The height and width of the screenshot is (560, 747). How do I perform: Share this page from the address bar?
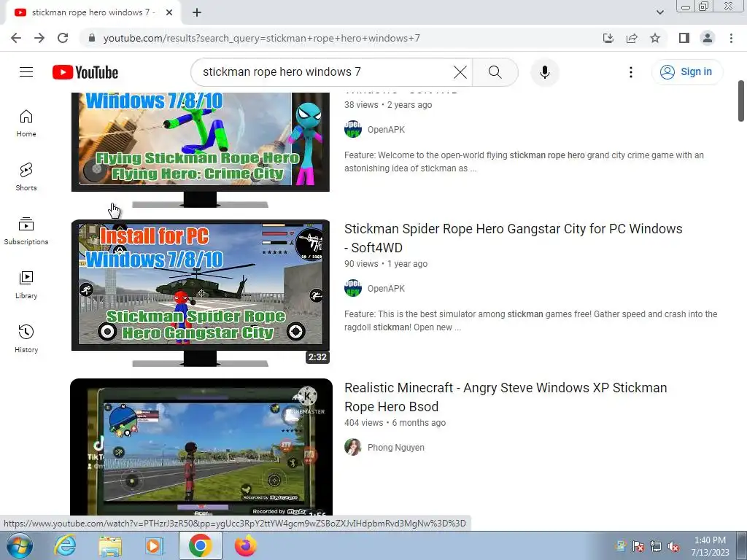point(632,38)
